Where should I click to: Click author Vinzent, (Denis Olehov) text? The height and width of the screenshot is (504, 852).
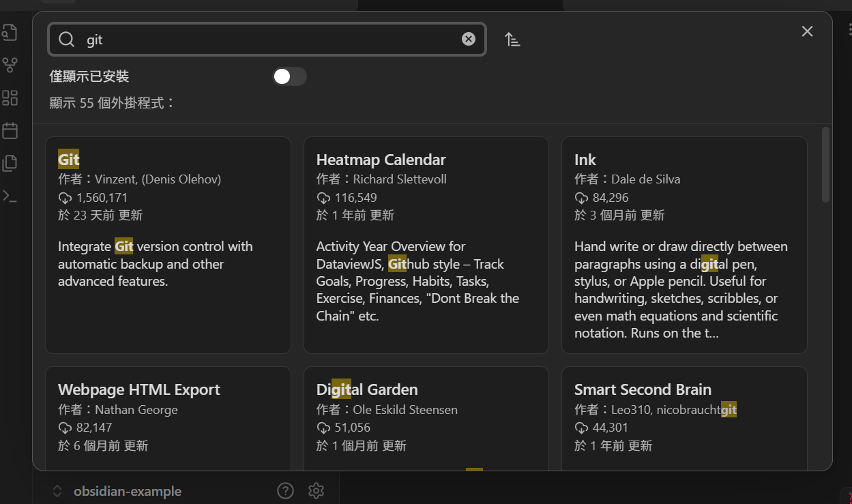(x=158, y=179)
